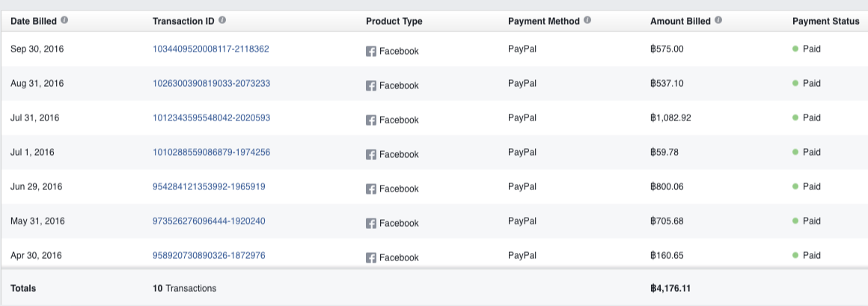Click info icon next to Date Billed
Screen dimensions: 868x306
coord(64,20)
